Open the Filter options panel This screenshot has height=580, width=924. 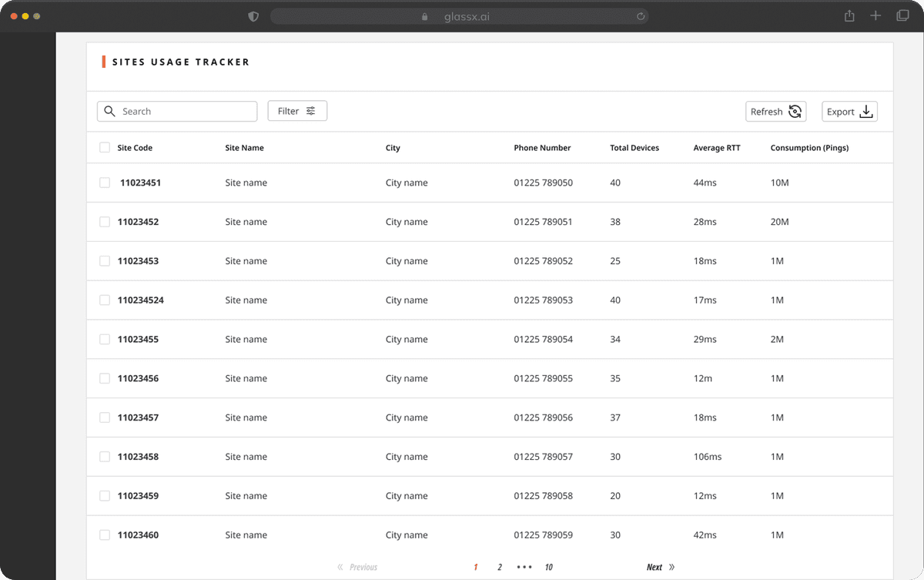click(x=297, y=110)
